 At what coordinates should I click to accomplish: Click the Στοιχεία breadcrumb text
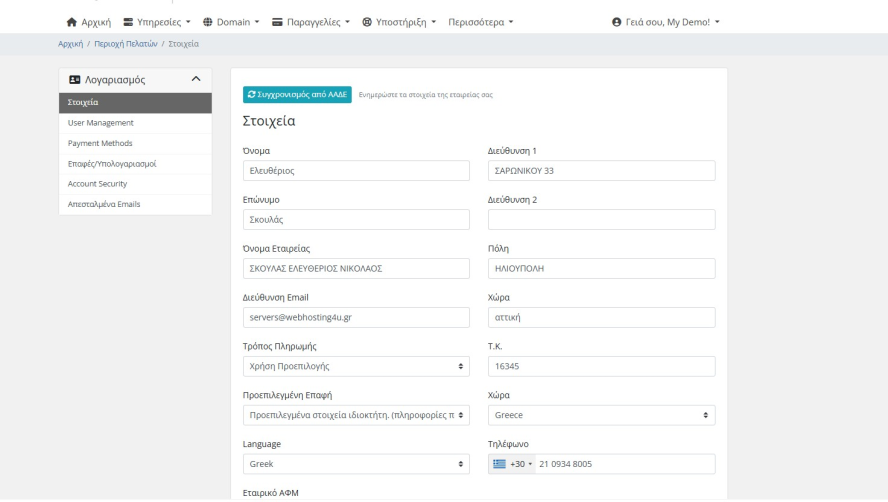pos(183,44)
